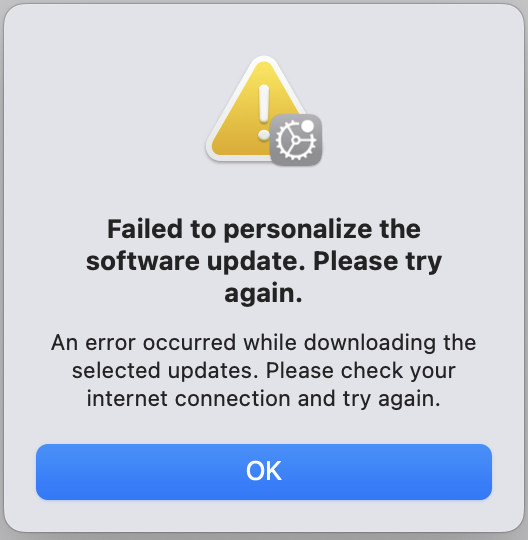The height and width of the screenshot is (540, 528).
Task: Click the word 'again.' in bold heading
Action: (x=263, y=294)
